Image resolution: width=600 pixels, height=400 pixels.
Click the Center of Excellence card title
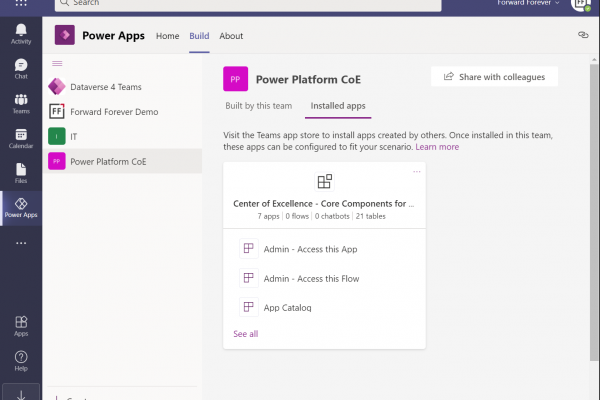click(324, 204)
